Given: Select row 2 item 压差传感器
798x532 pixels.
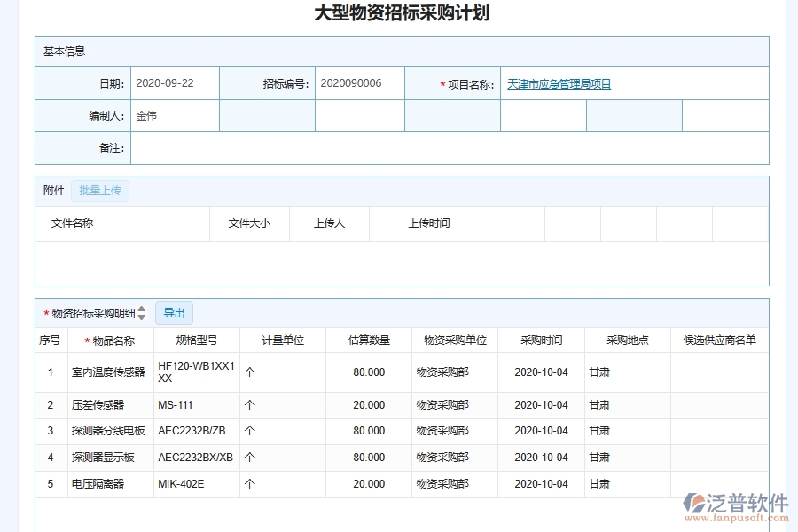Looking at the screenshot, I should tap(98, 405).
